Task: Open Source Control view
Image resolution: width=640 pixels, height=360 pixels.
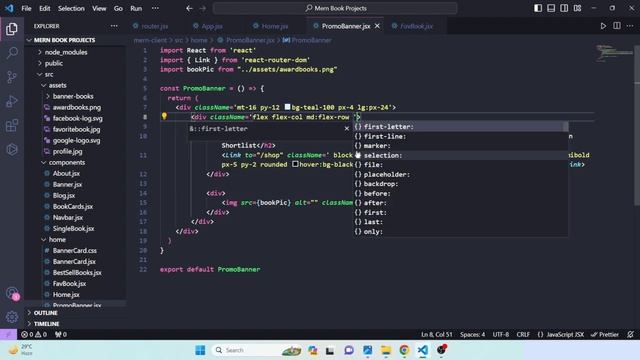Action: [12, 77]
